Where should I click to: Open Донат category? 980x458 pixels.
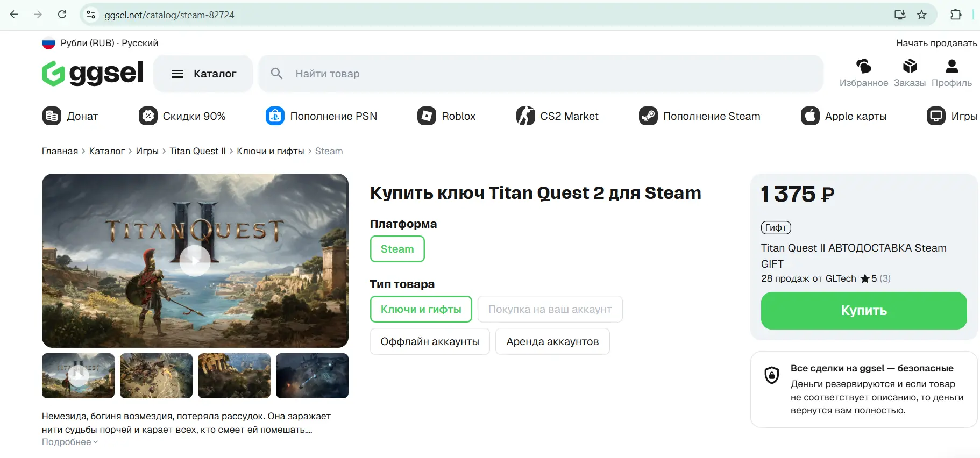pyautogui.click(x=70, y=116)
